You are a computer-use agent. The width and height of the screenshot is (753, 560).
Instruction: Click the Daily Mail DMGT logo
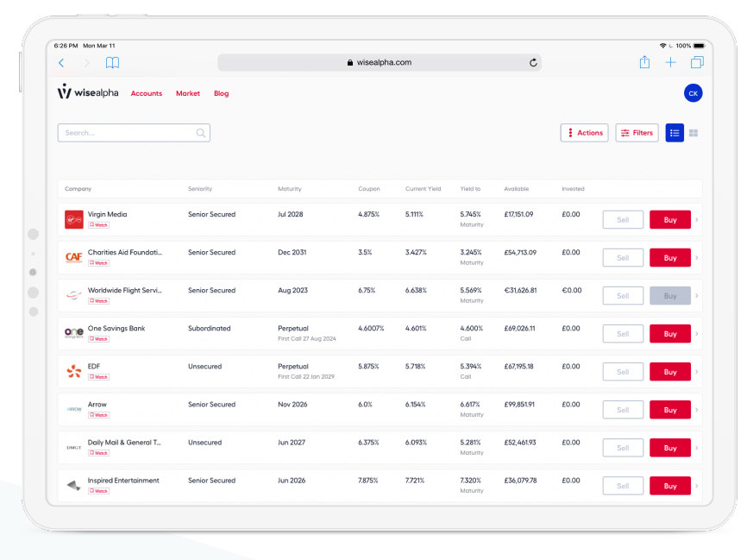tap(74, 448)
